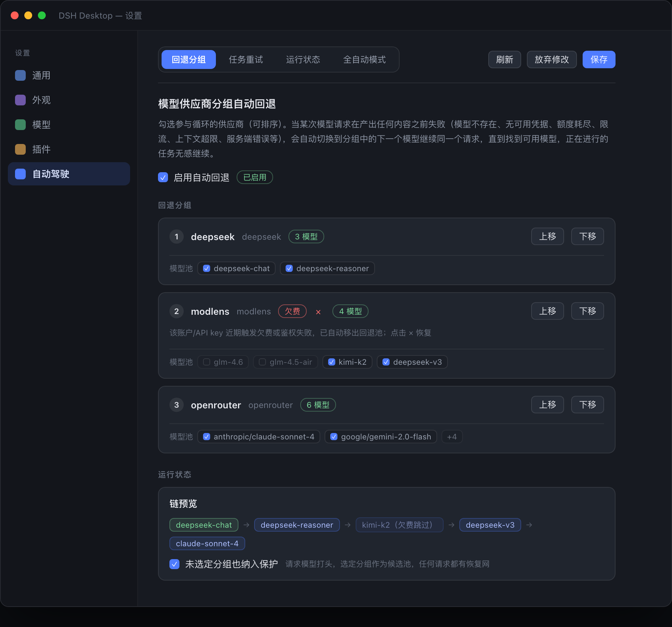Check the glm-4.6 model checkbox
The image size is (672, 627).
tap(207, 362)
